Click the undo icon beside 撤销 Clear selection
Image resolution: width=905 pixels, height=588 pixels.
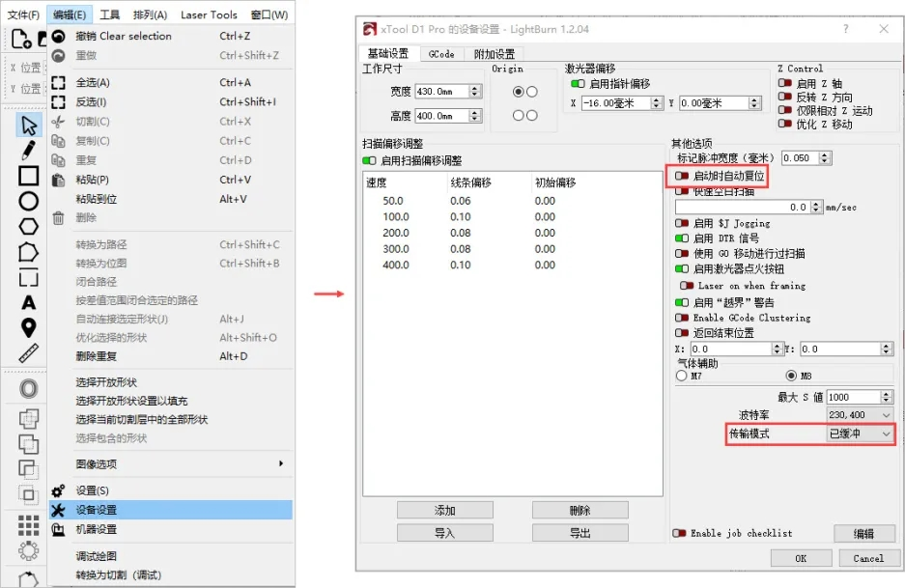(x=58, y=37)
